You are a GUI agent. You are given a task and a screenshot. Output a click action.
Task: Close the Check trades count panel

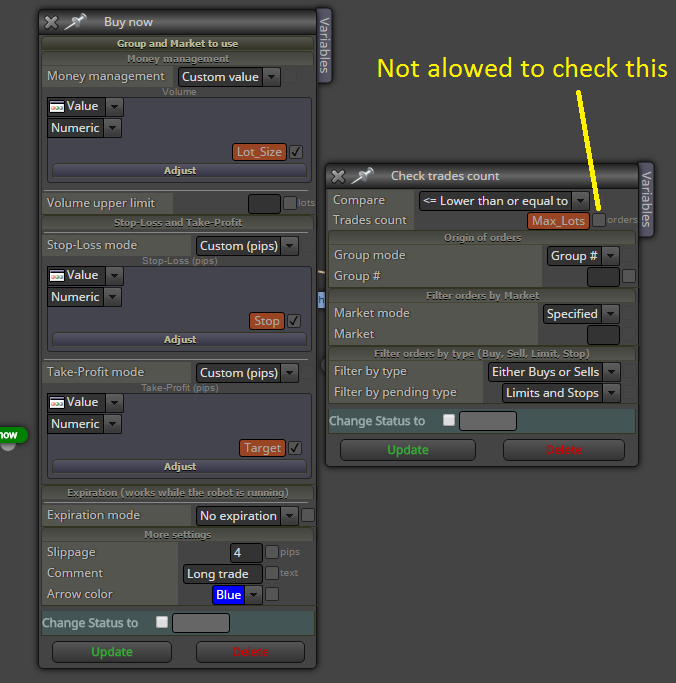coord(338,176)
